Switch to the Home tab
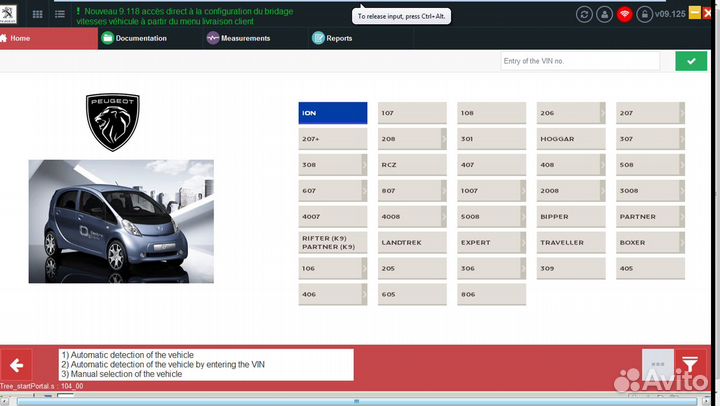Screen dimensions: 720x406 click(x=49, y=38)
